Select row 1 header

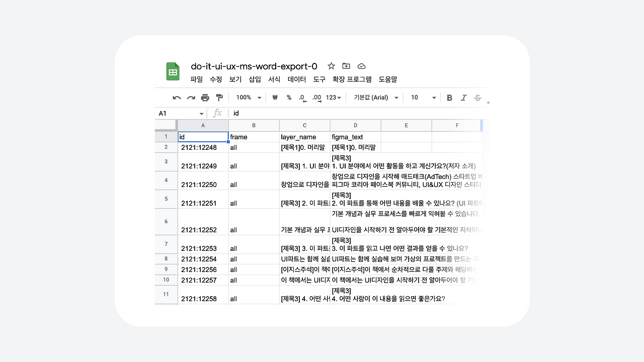tap(166, 137)
